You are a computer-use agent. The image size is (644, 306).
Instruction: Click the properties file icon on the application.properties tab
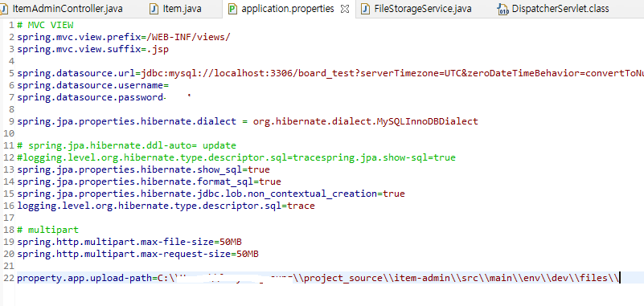click(232, 9)
